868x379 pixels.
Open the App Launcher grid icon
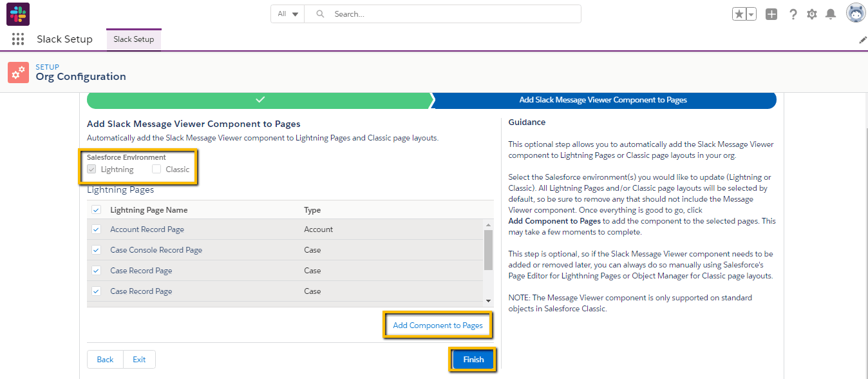(18, 39)
